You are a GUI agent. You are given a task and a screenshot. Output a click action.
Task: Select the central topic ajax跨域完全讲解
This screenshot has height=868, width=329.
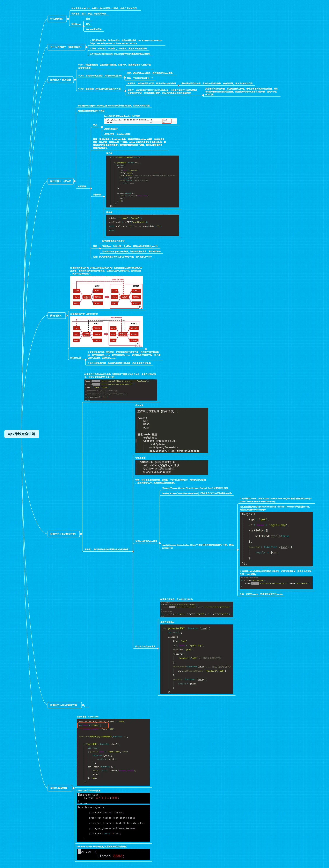pyautogui.click(x=22, y=434)
